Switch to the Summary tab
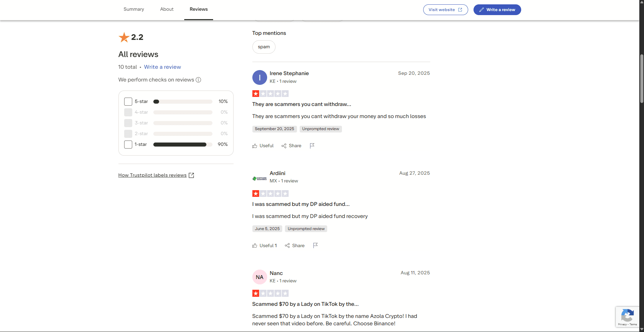The image size is (644, 332). point(134,9)
